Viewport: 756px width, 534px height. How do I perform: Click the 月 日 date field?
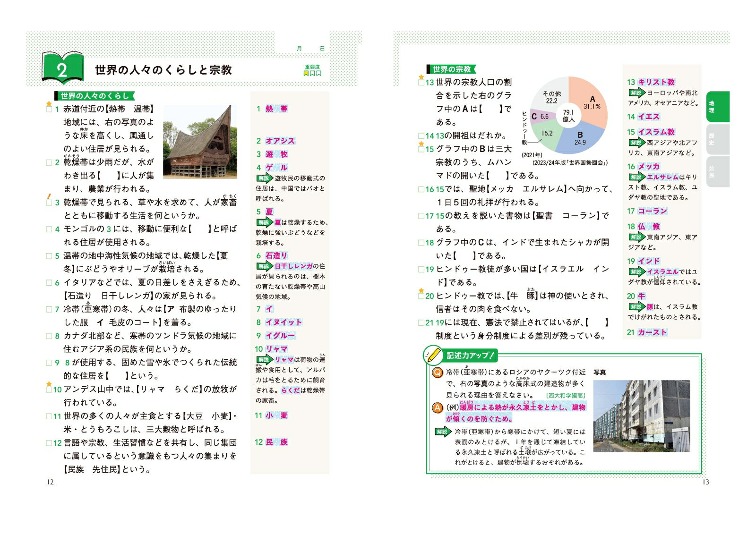(x=310, y=49)
